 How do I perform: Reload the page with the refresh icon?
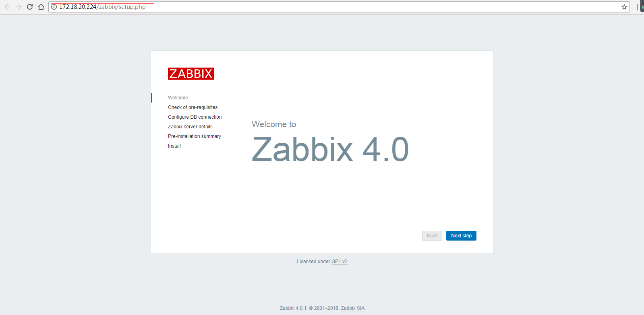(x=30, y=7)
